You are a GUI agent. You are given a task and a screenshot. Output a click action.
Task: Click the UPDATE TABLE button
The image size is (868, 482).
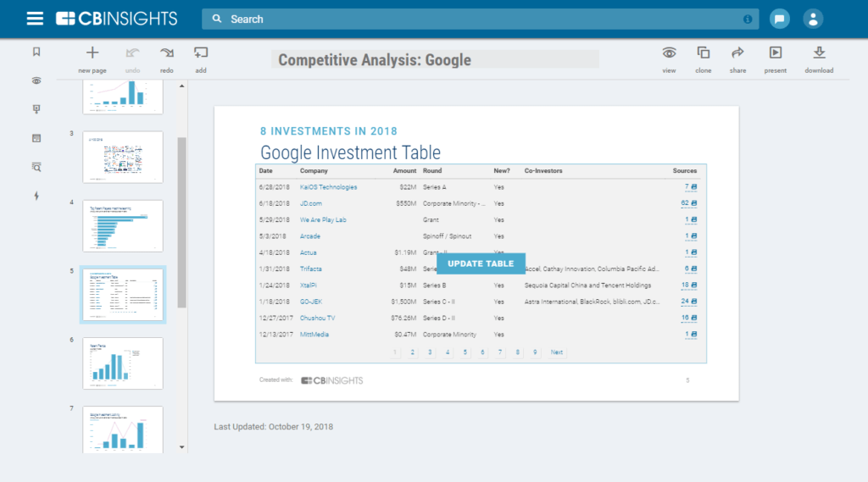481,263
